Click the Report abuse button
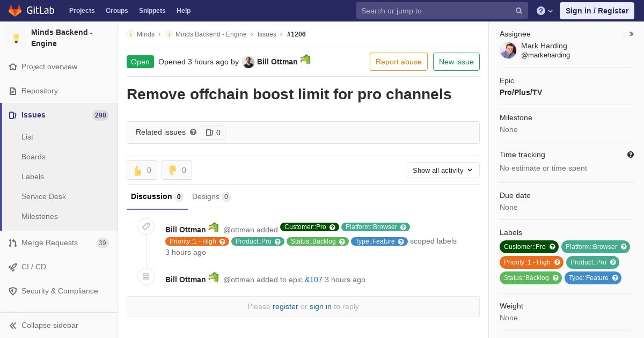Screen dimensions: 644x338 click(x=399, y=62)
